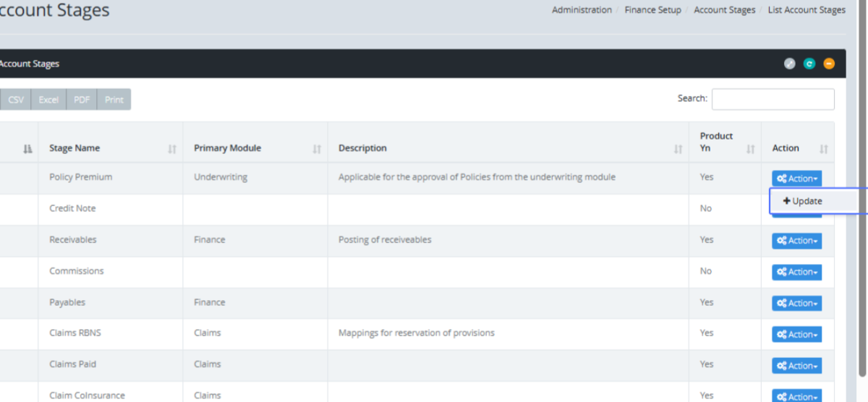Select Update from the Action menu

click(x=803, y=201)
